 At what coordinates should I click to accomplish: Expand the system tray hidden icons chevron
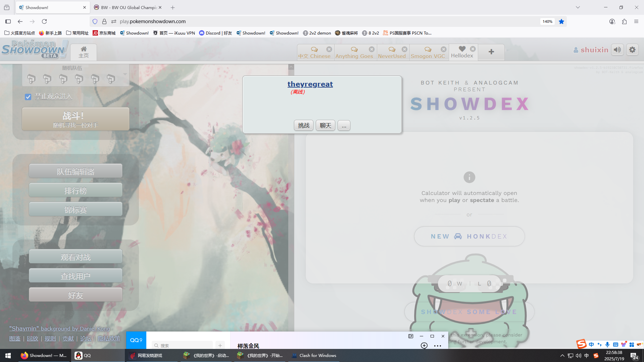(x=562, y=356)
